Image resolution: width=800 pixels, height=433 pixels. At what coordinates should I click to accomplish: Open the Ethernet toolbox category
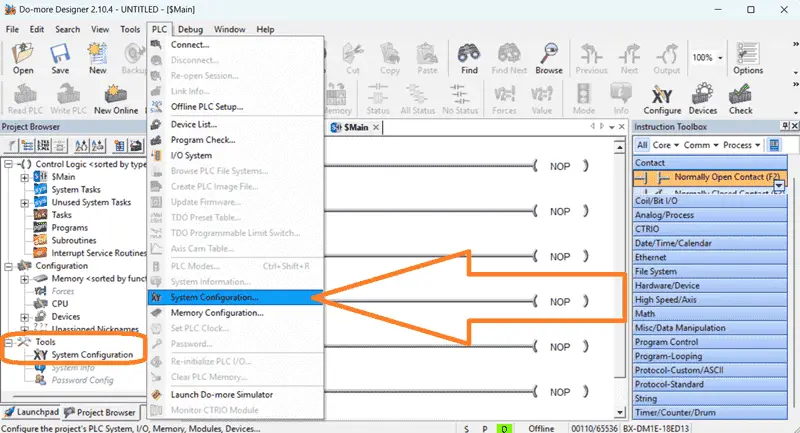710,257
